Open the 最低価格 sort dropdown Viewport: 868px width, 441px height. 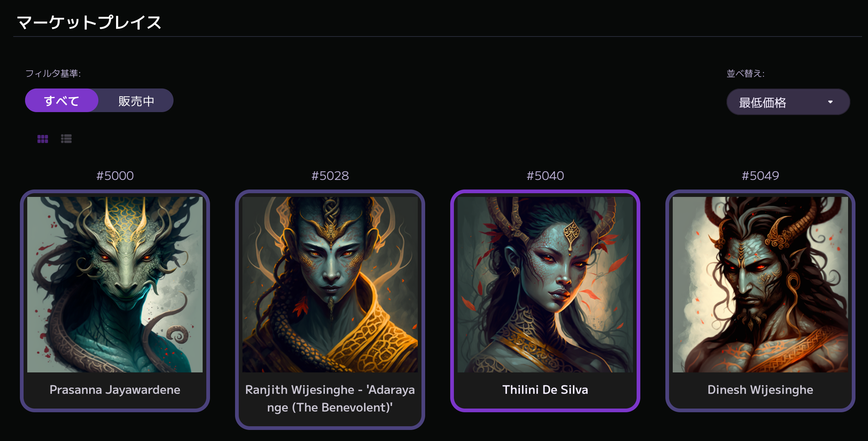coord(788,102)
